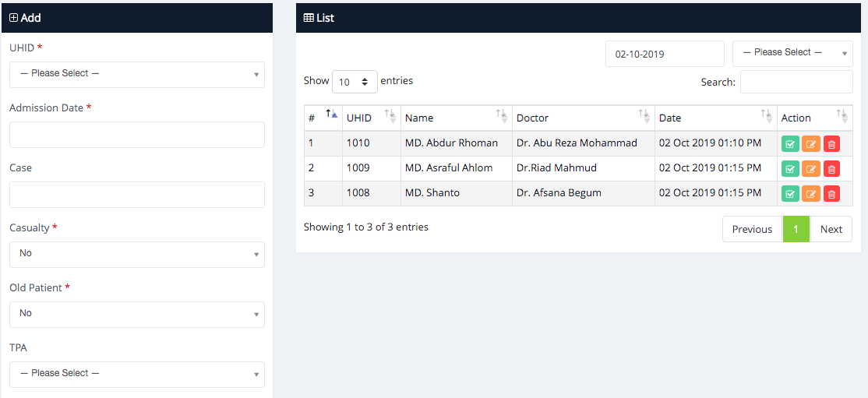
Task: Click the Admission Date field
Action: pyautogui.click(x=136, y=135)
